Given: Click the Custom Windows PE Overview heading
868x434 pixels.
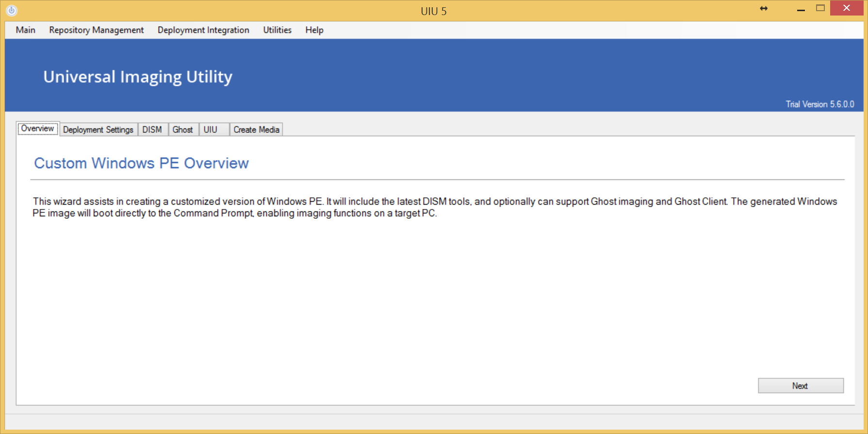Looking at the screenshot, I should point(141,163).
